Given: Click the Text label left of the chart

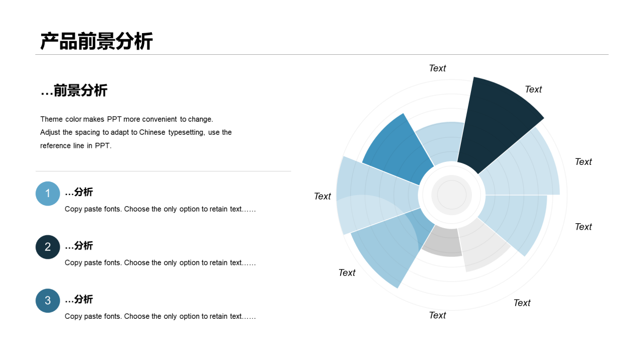Looking at the screenshot, I should pyautogui.click(x=323, y=197).
